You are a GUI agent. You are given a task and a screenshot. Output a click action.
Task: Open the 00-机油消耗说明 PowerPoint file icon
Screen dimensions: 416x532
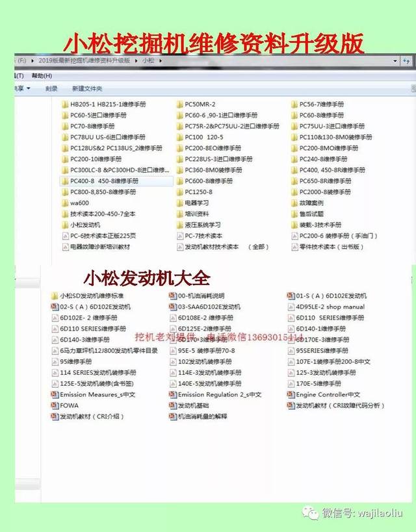tap(173, 296)
